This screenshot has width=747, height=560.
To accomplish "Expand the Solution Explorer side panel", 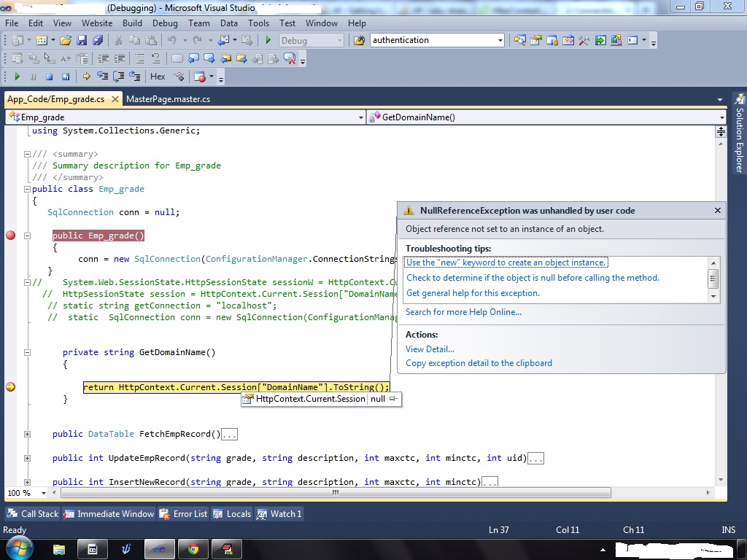I will 739,133.
